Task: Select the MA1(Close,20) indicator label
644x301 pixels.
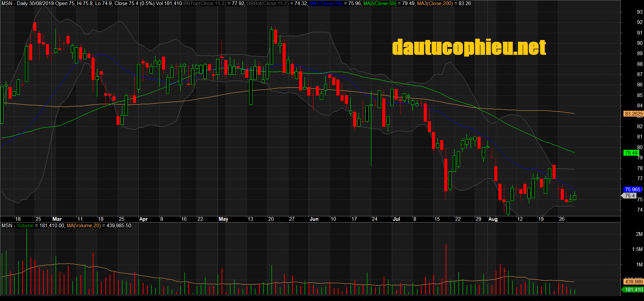Action: tap(326, 3)
